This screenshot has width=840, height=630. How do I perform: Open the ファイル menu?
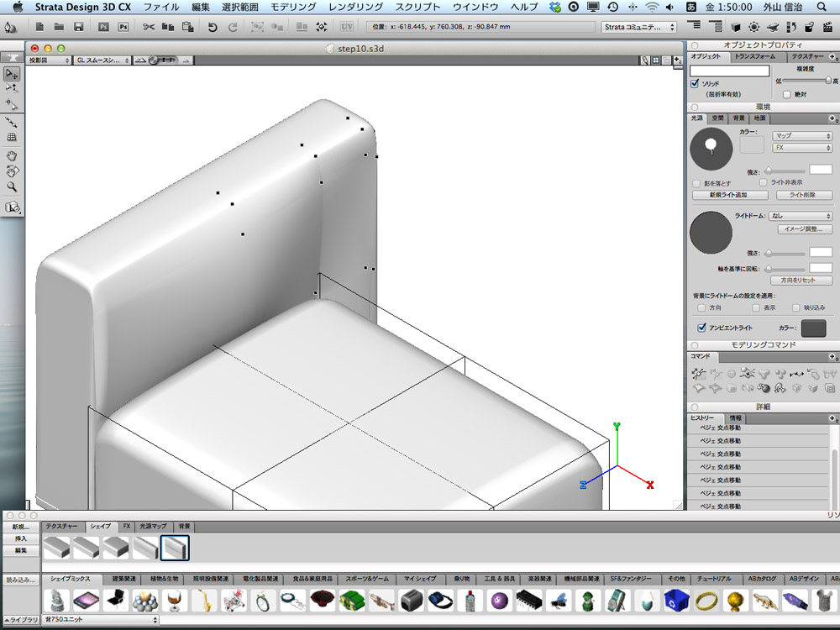pos(161,7)
